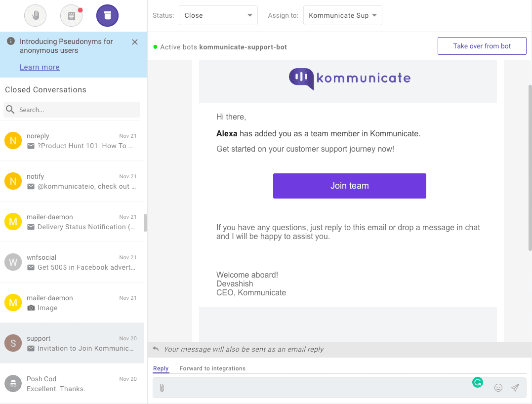Click the "notify" sender name
This screenshot has height=404, width=532.
click(x=35, y=176)
